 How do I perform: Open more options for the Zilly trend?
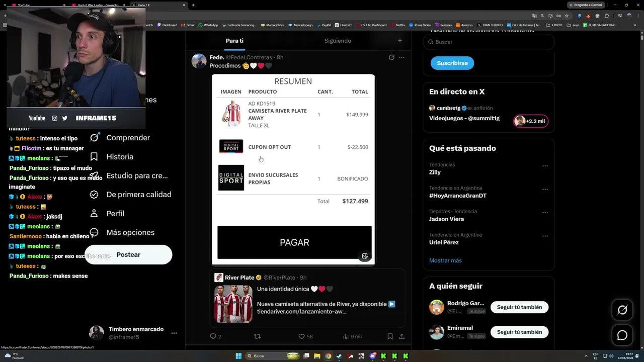tap(545, 166)
